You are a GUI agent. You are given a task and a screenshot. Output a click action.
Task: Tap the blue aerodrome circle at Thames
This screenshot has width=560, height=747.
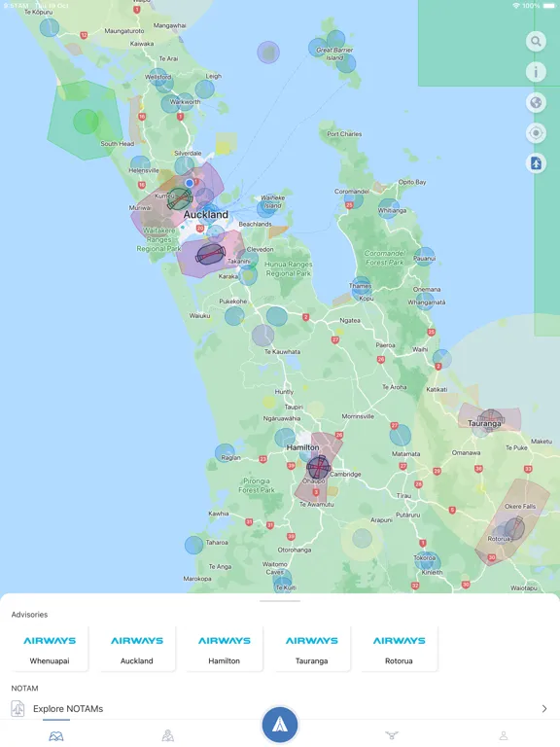(x=361, y=286)
